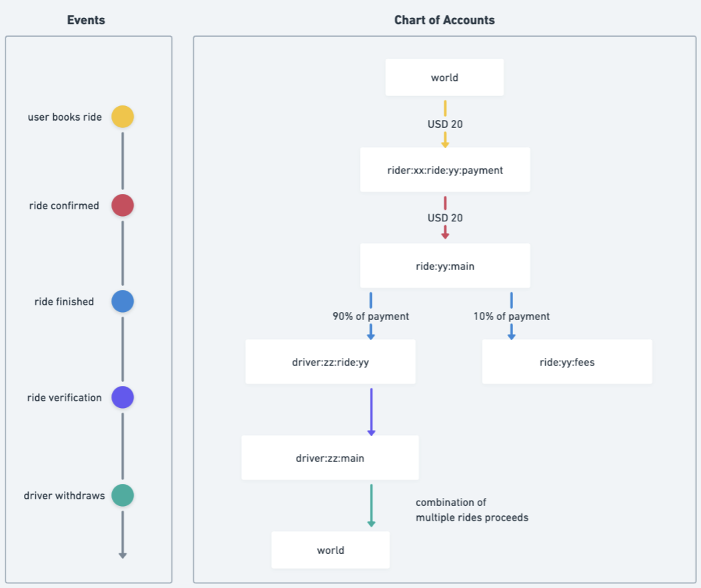Image resolution: width=701 pixels, height=588 pixels.
Task: Click the top world account box
Action: [444, 77]
